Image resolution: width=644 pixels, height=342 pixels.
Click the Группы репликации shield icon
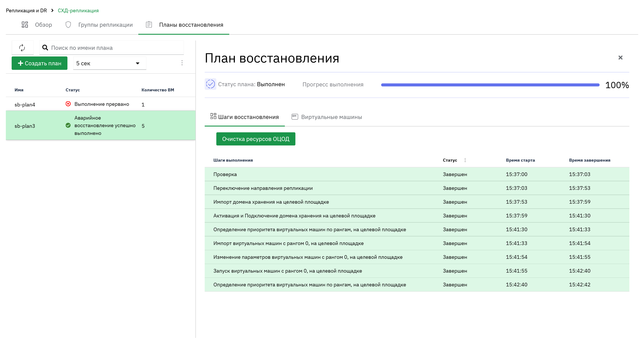point(68,25)
